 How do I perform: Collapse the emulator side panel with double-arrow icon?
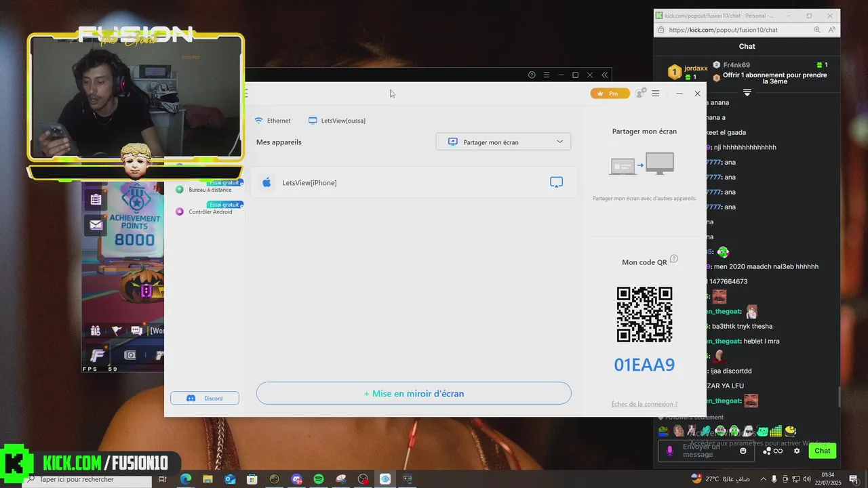[x=605, y=75]
